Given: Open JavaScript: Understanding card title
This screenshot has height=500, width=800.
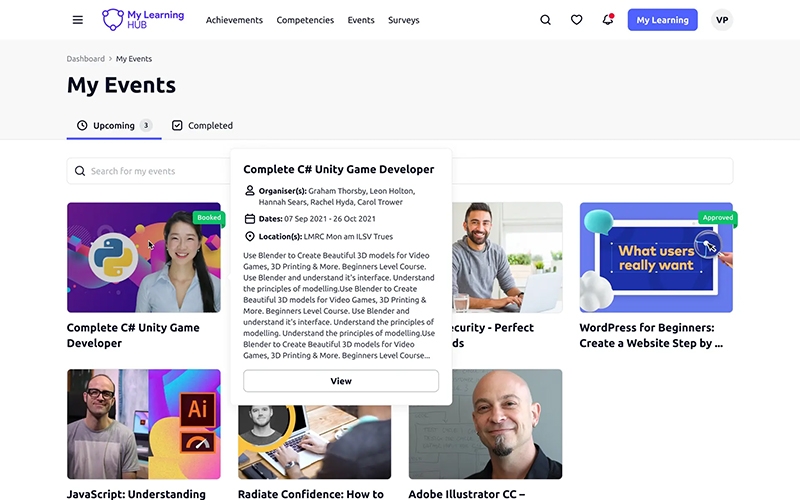Looking at the screenshot, I should (136, 494).
